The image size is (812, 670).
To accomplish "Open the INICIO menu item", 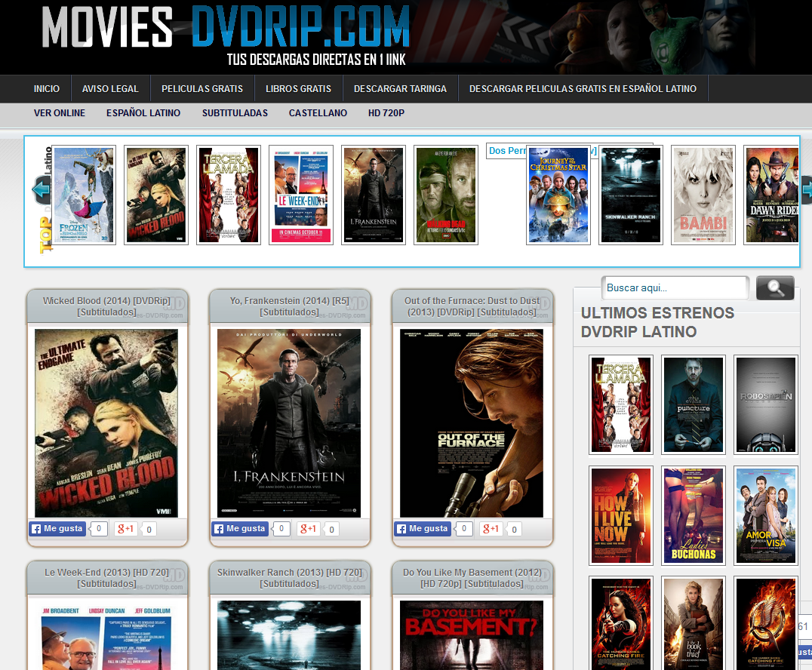I will click(x=47, y=88).
